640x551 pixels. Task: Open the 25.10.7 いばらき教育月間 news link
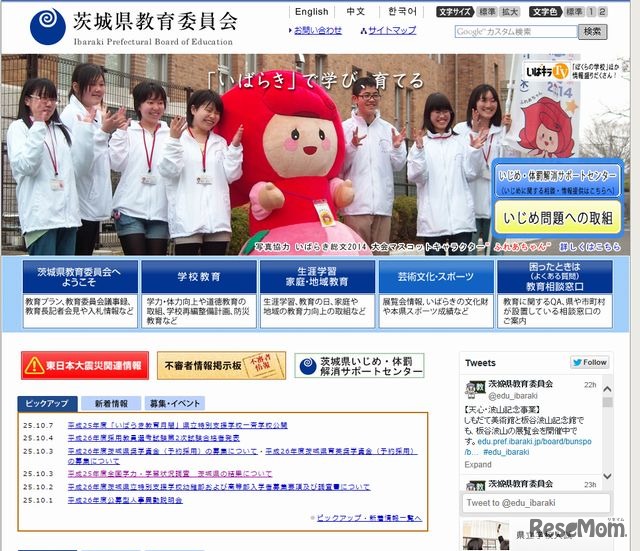[178, 425]
